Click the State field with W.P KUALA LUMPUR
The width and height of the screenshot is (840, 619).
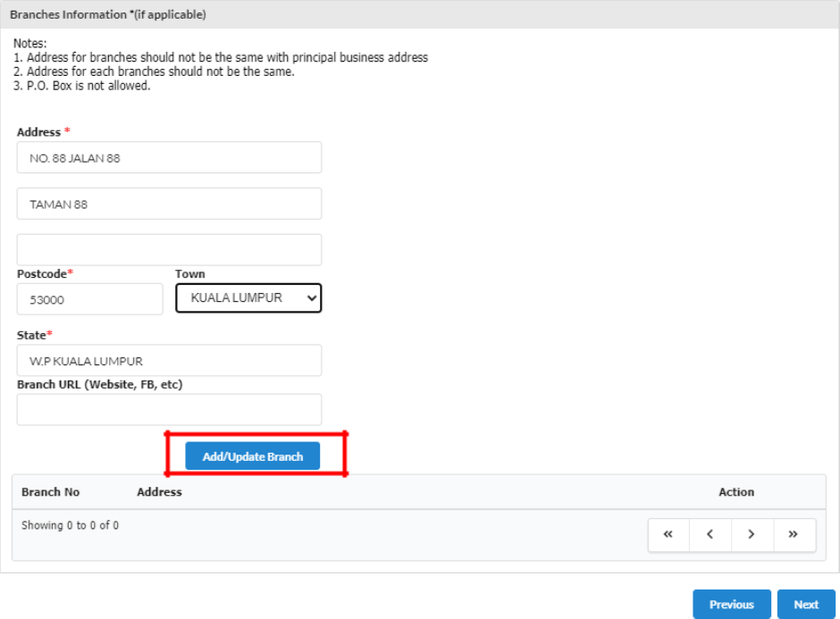click(x=169, y=361)
